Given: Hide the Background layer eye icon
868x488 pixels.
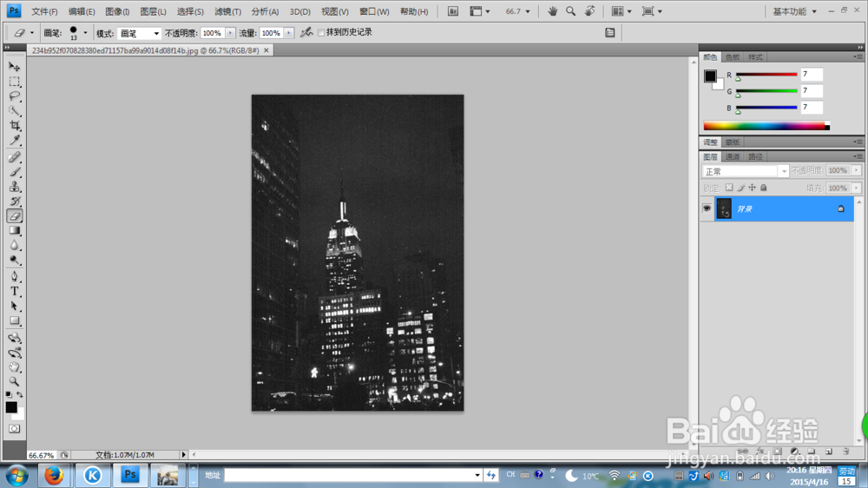Looking at the screenshot, I should (x=707, y=208).
